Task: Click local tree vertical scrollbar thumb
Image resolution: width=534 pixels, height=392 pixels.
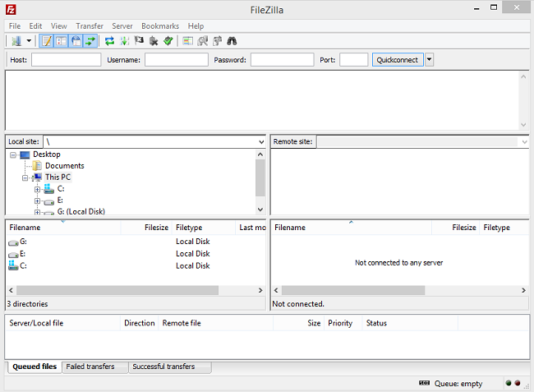Action: (260, 178)
